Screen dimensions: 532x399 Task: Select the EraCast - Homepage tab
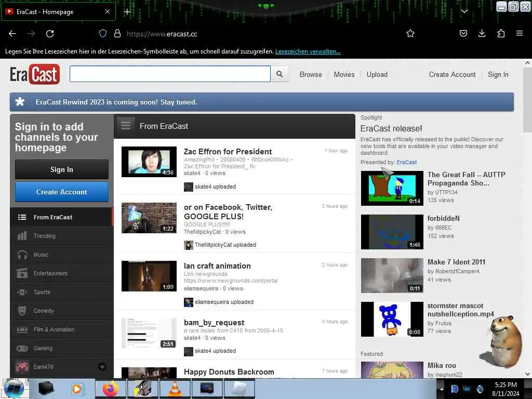point(58,11)
